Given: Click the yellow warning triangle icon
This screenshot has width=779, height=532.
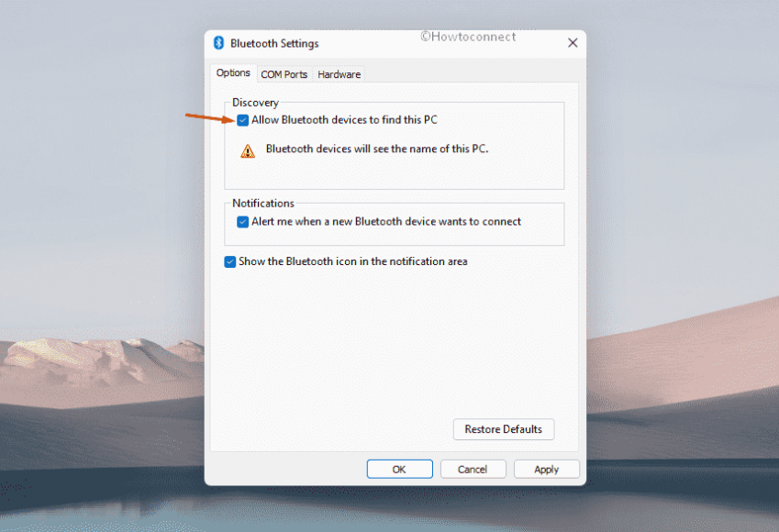Looking at the screenshot, I should pos(247,150).
